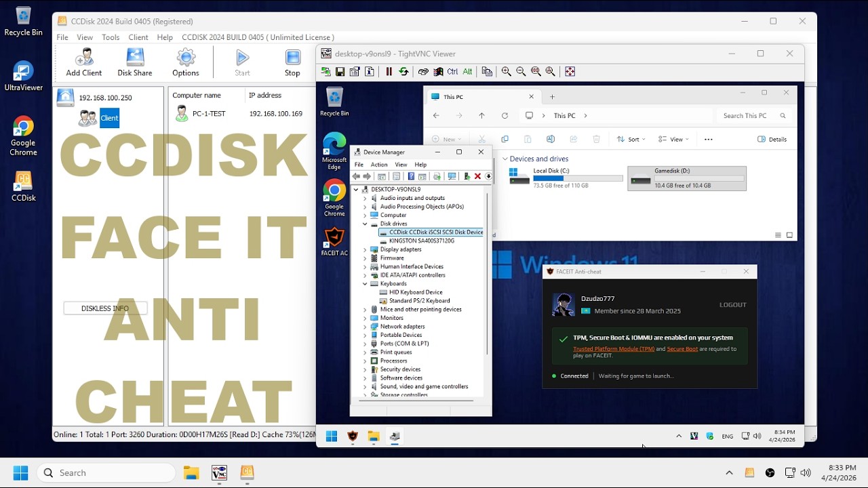
Task: Open Microsoft Edge on remote desktop
Action: coord(334,151)
